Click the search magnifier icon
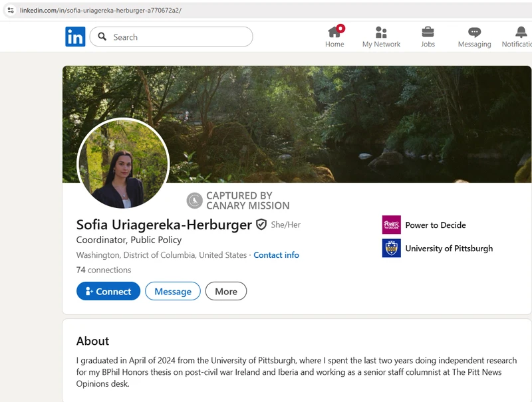Screen dimensions: 532x402 (102, 37)
